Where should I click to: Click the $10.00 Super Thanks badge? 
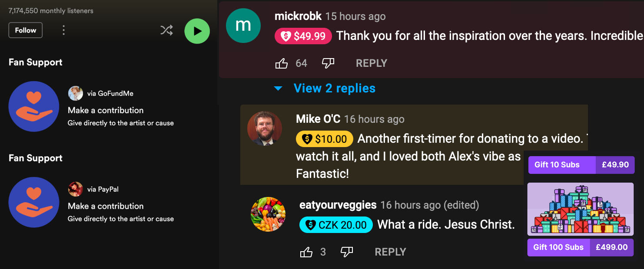pyautogui.click(x=324, y=139)
